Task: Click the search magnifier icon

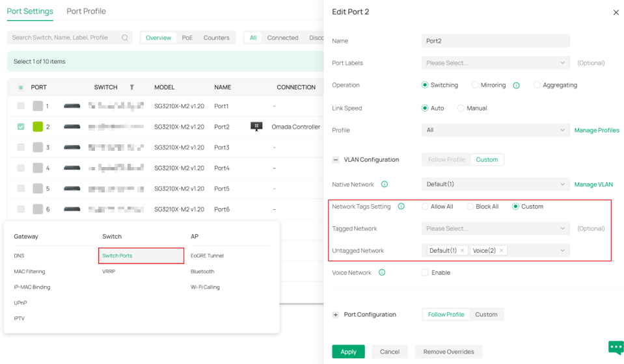Action: tap(124, 38)
